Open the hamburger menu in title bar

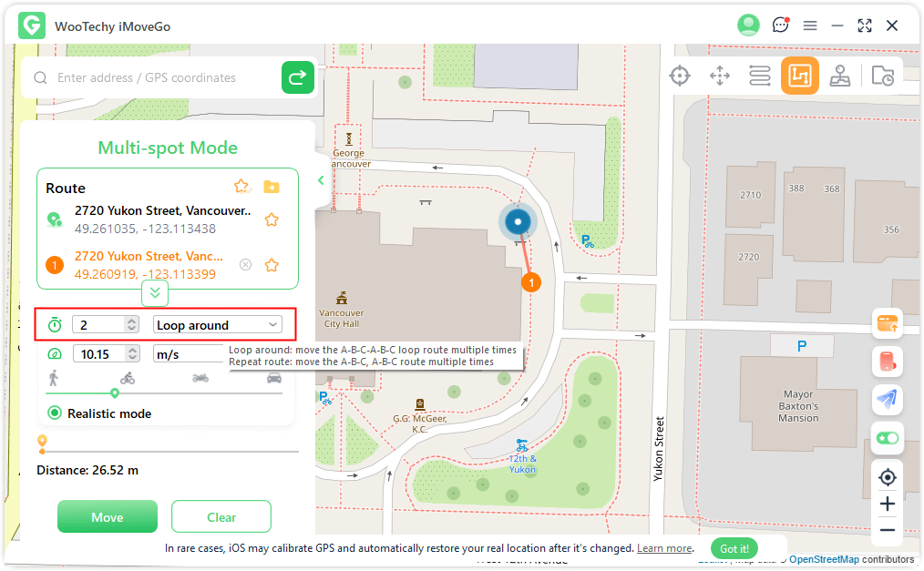pyautogui.click(x=810, y=25)
